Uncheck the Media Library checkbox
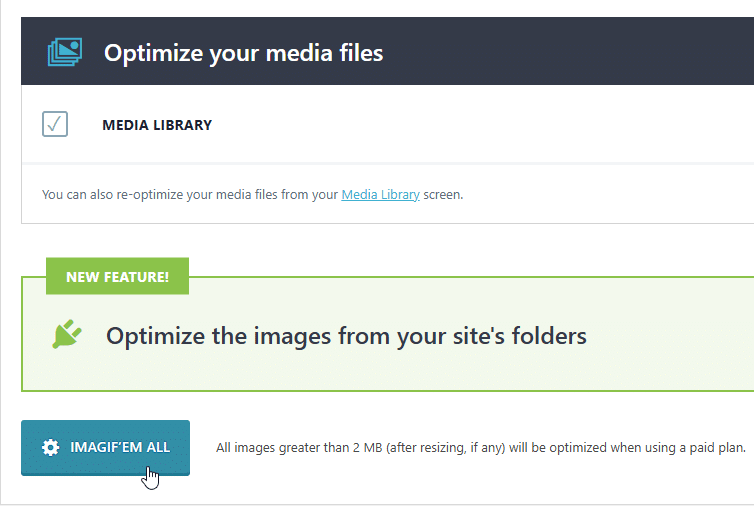 (x=55, y=124)
